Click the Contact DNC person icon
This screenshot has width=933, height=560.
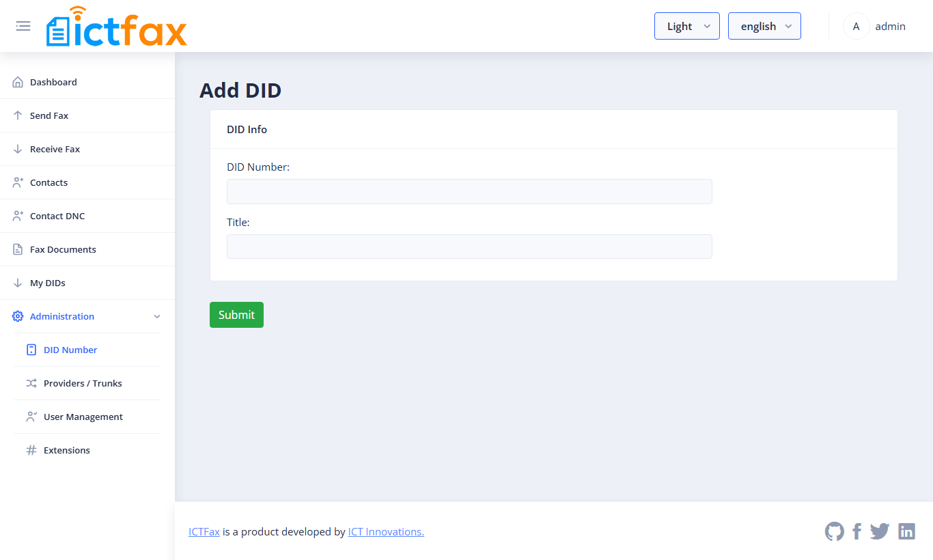(x=18, y=216)
